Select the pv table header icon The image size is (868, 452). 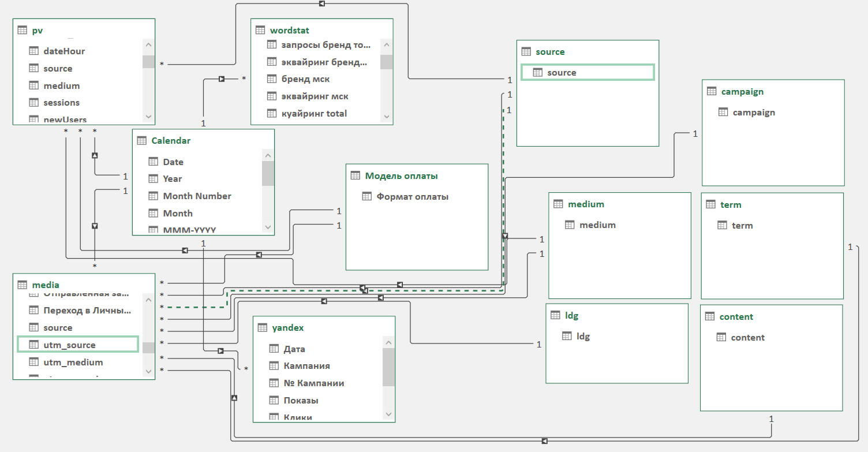tap(23, 30)
